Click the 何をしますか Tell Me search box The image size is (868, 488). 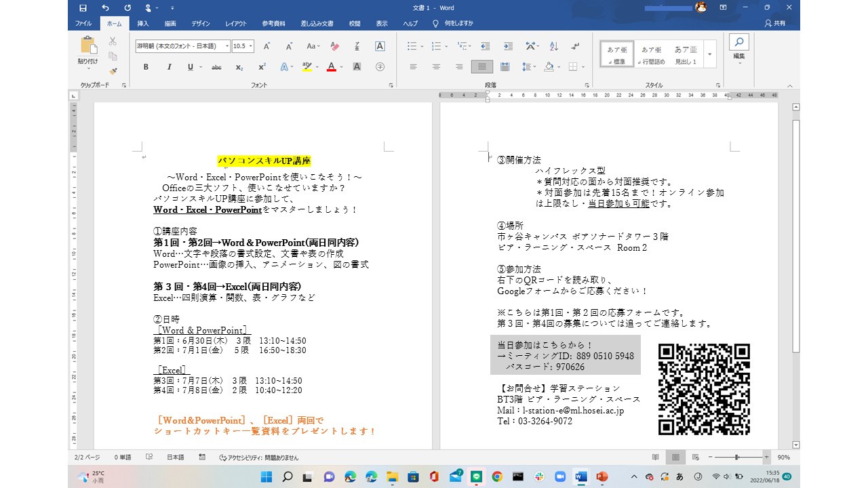coord(453,23)
